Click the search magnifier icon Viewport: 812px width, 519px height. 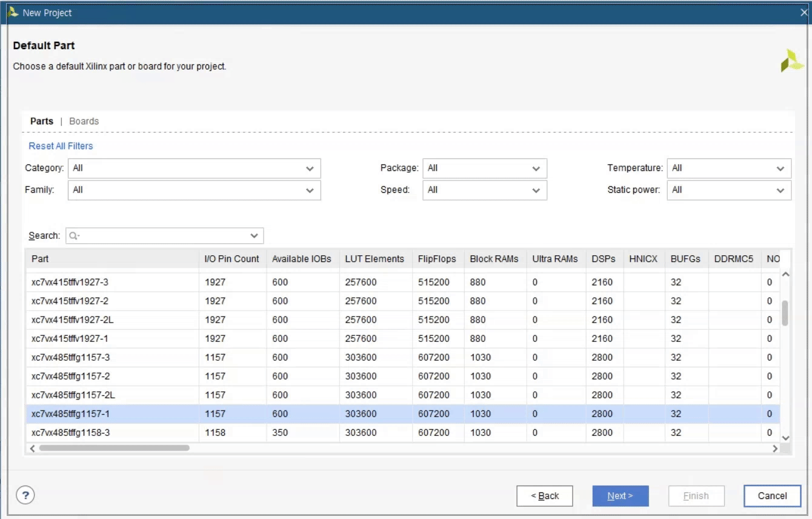point(73,236)
